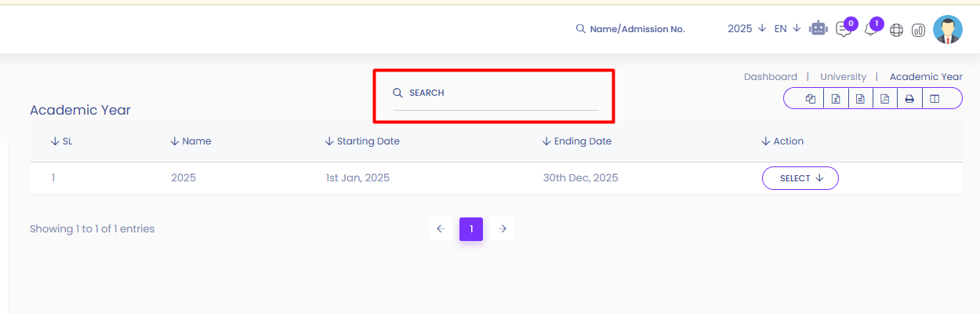Export table as CSV document icon
980x314 pixels.
(x=860, y=99)
